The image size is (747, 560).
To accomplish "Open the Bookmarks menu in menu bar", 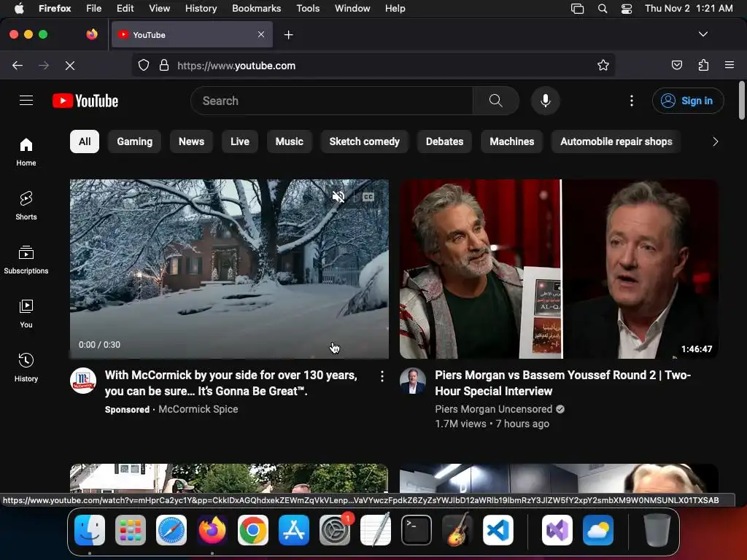I will pyautogui.click(x=256, y=8).
